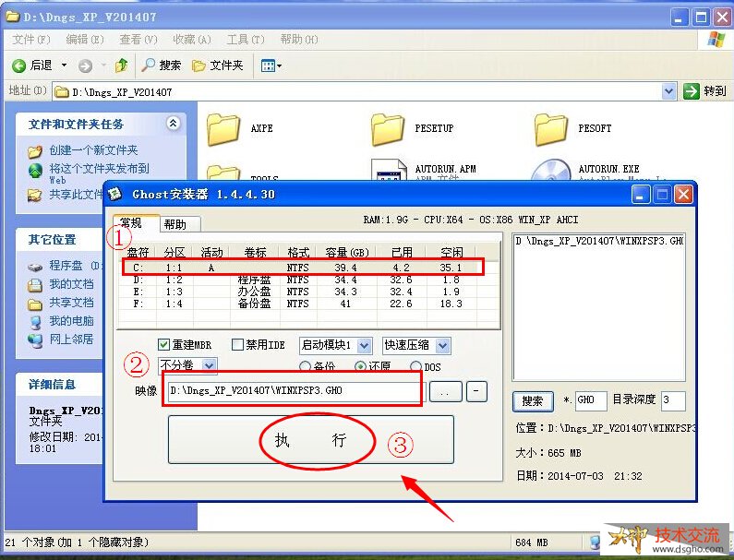Click the '-' button beside image path
This screenshot has height=560, width=734.
click(x=475, y=391)
